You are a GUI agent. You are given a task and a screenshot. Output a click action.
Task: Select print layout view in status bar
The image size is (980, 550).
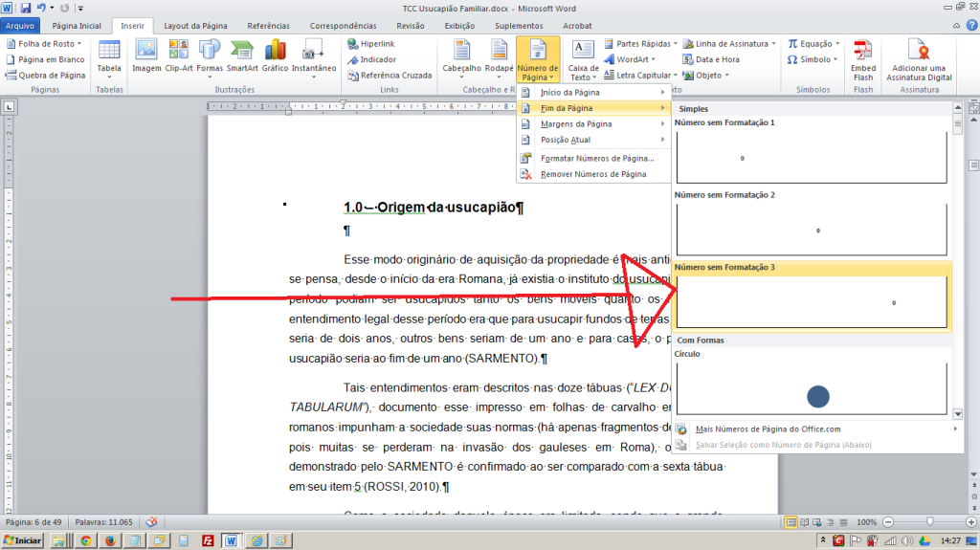(791, 522)
